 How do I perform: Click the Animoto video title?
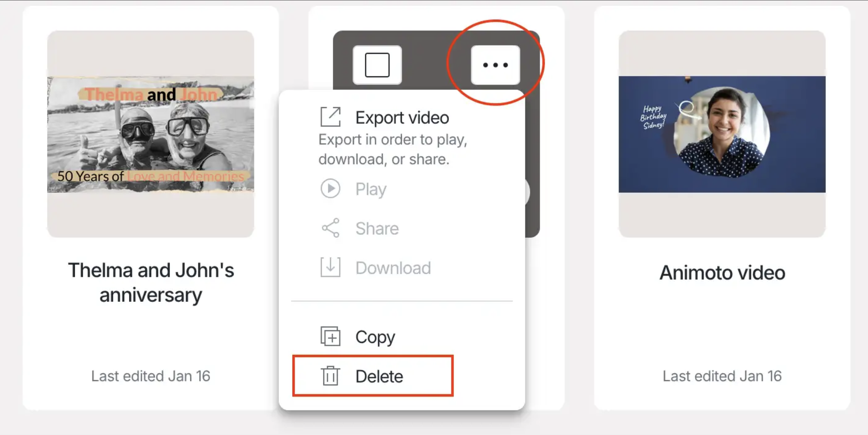722,272
